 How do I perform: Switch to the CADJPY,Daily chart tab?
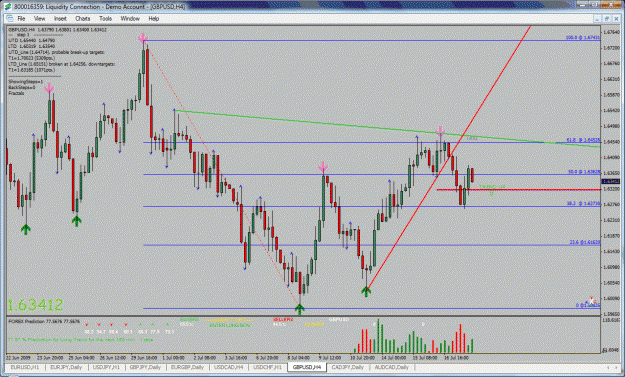[x=348, y=367]
